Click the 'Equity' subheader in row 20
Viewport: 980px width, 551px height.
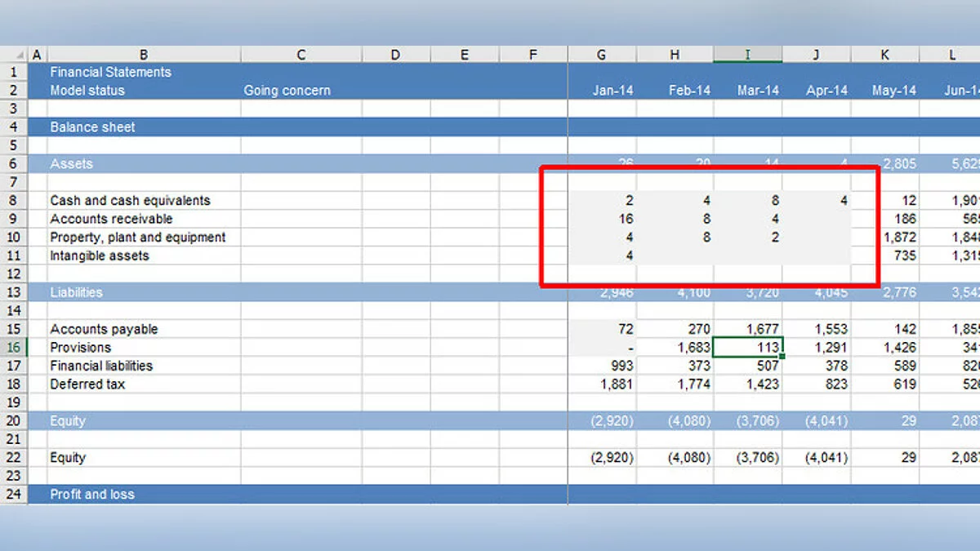pos(68,421)
